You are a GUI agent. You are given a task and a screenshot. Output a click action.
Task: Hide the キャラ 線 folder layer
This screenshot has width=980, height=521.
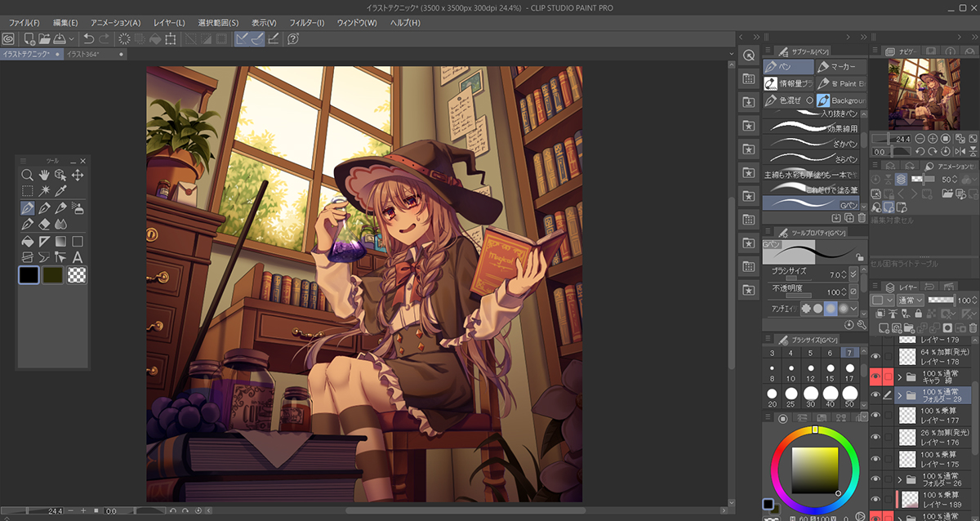coord(876,376)
